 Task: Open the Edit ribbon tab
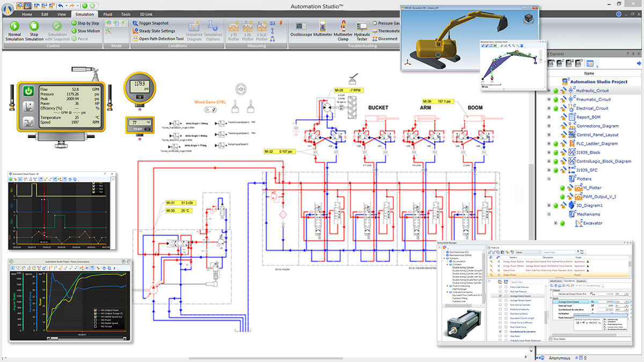pos(45,15)
